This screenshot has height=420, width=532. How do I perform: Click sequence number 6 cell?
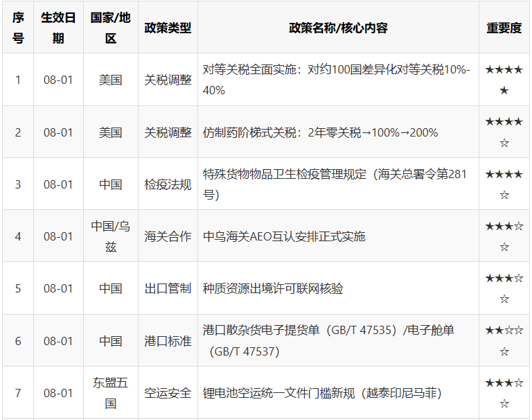(x=18, y=340)
